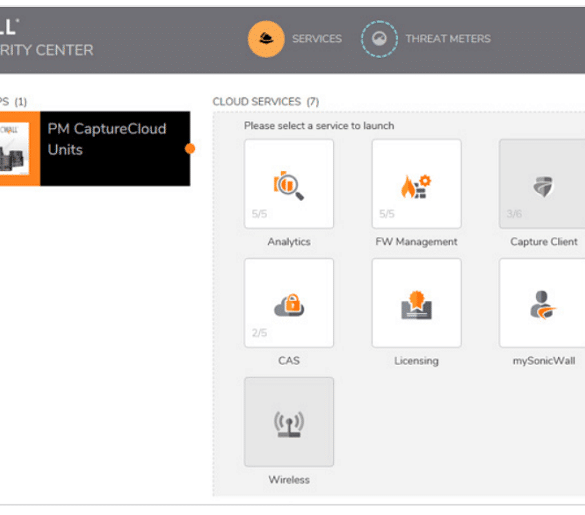The width and height of the screenshot is (585, 515).
Task: Open the Capture Client service tile
Action: point(542,184)
